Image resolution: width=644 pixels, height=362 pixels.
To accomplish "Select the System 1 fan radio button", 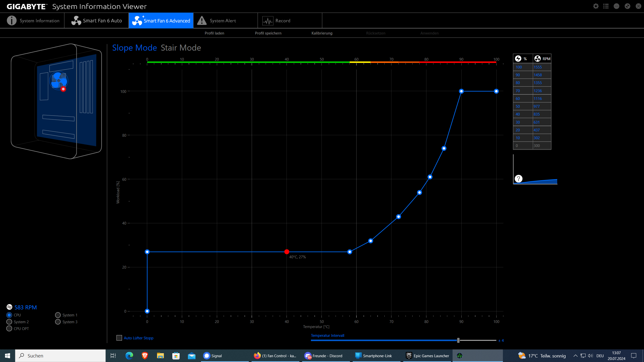I will click(58, 315).
